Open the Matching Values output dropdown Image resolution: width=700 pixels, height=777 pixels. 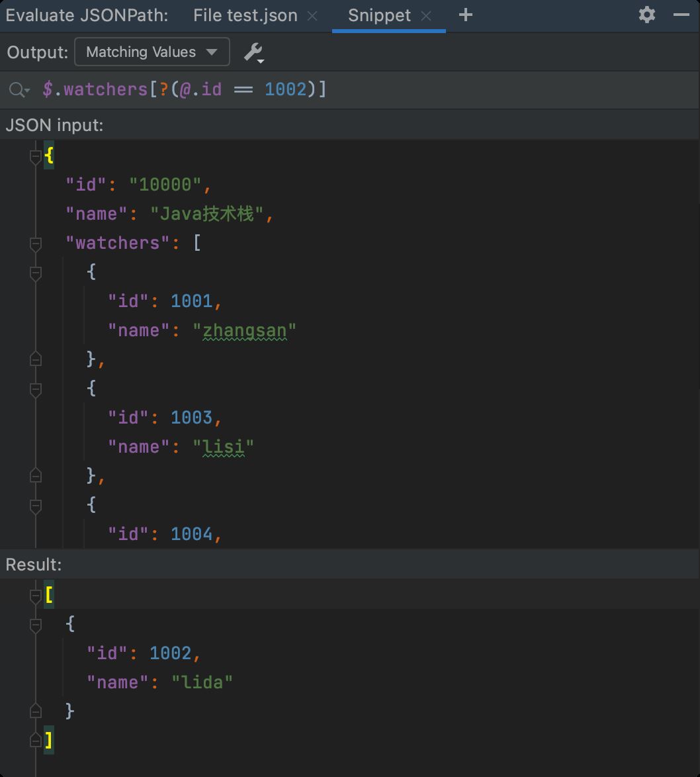click(x=152, y=52)
